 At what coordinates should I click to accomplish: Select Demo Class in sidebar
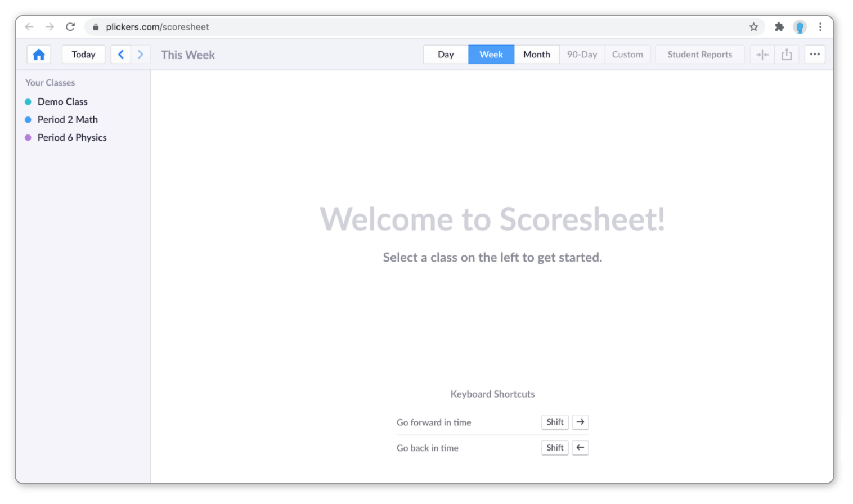tap(62, 102)
